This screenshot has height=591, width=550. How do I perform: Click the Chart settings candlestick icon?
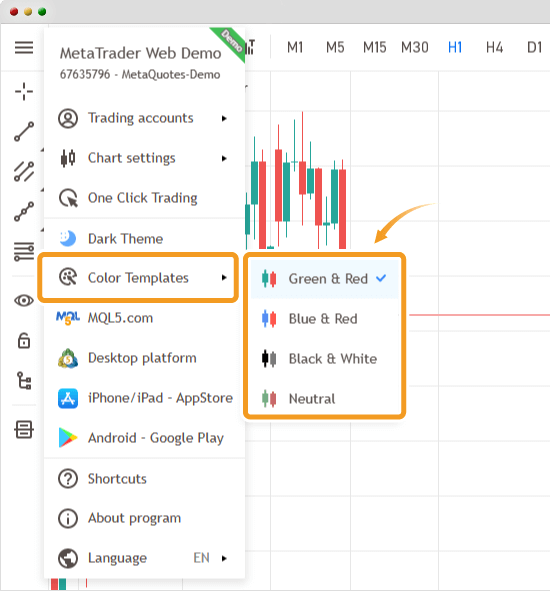[x=68, y=158]
